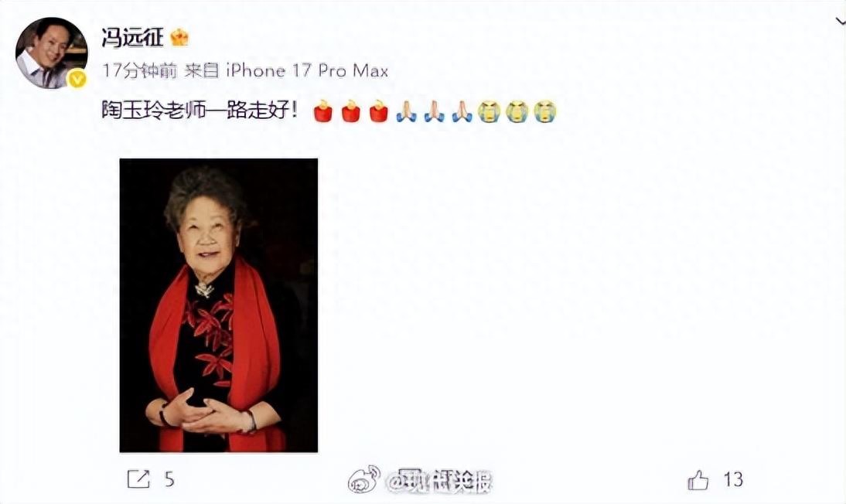
Task: Open the 17分钟前 timestamp link
Action: (140, 70)
